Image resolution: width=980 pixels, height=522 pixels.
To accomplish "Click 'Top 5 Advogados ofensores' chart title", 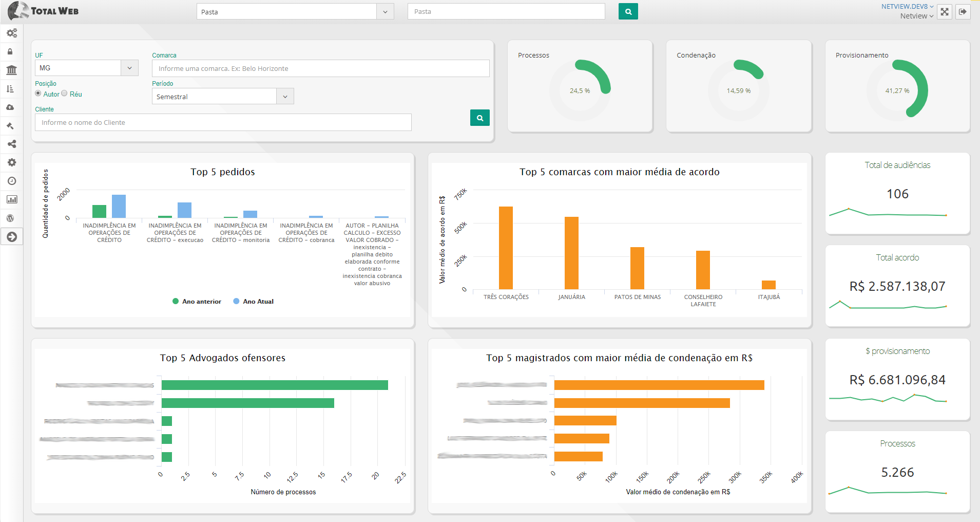I will coord(223,358).
